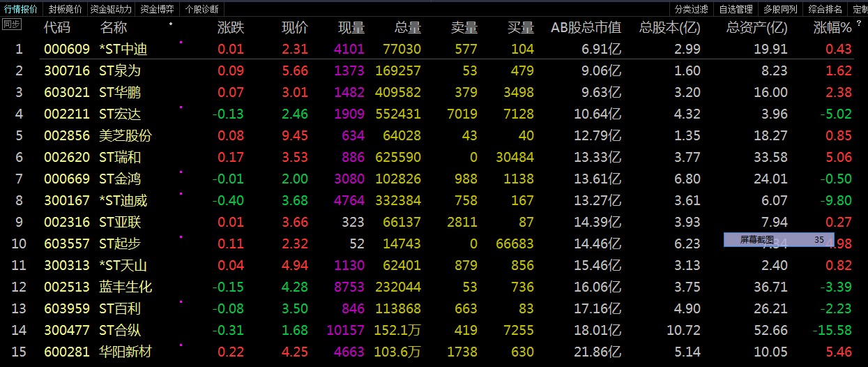The height and width of the screenshot is (367, 868).
Task: Select stock 华阳新材
Action: click(125, 352)
